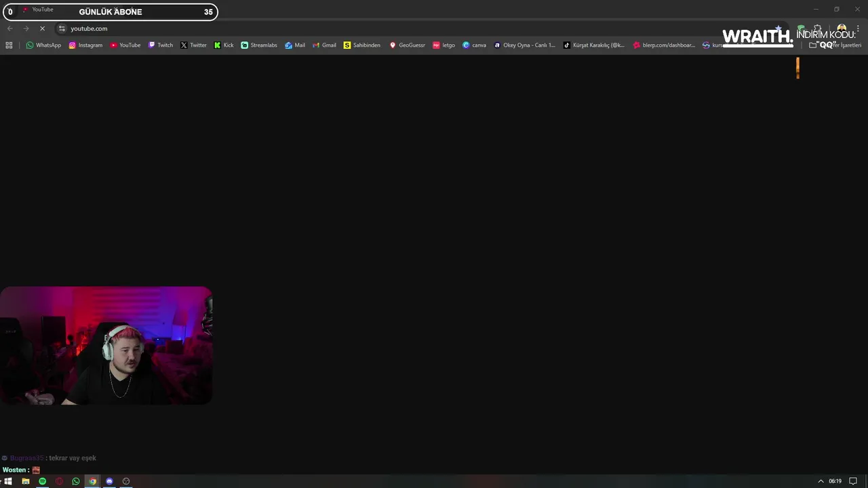Open the Kick bookmark

tap(224, 45)
